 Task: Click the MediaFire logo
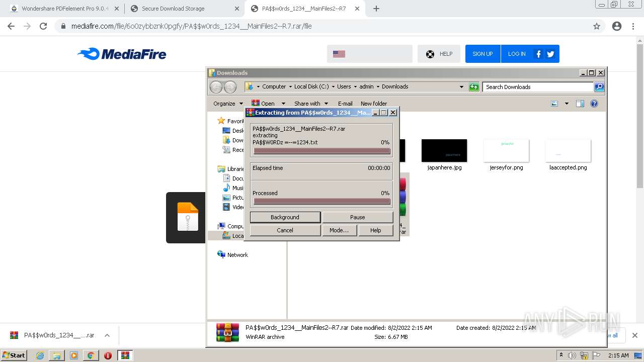coord(122,54)
